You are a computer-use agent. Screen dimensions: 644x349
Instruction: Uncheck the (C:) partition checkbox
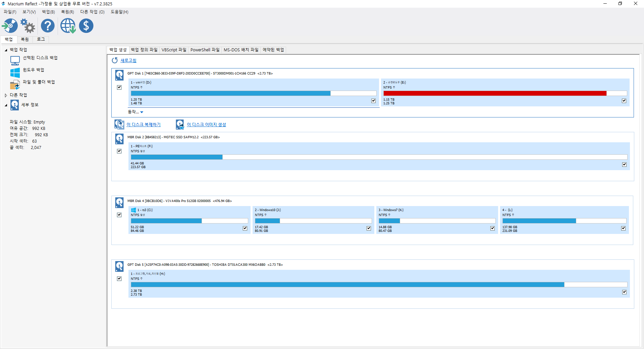coord(245,228)
